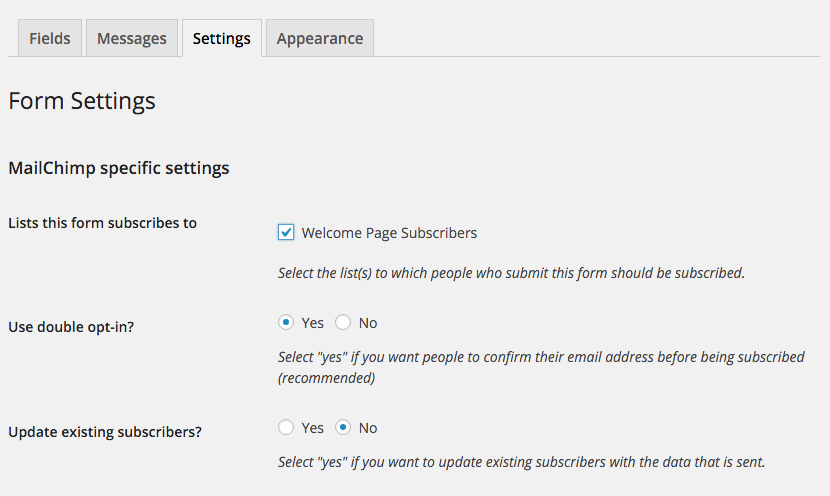Uncheck the Welcome Page Subscribers checkbox
The height and width of the screenshot is (496, 830).
(286, 232)
